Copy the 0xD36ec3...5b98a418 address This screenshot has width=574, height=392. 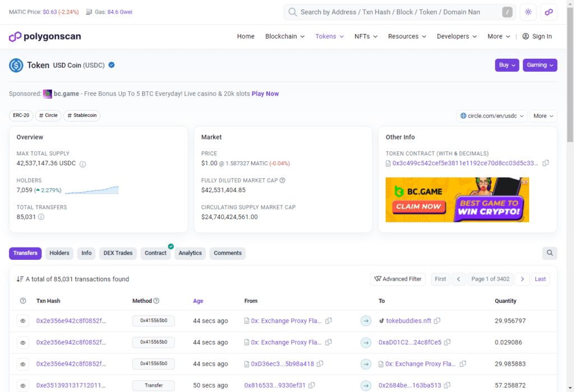320,364
